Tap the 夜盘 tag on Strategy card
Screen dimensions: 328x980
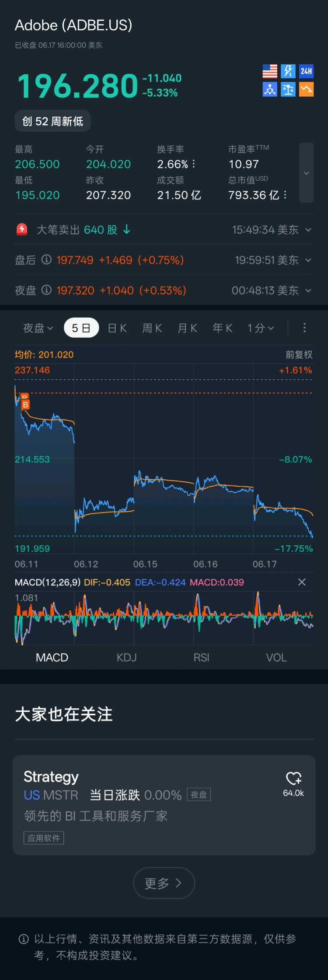tap(199, 795)
